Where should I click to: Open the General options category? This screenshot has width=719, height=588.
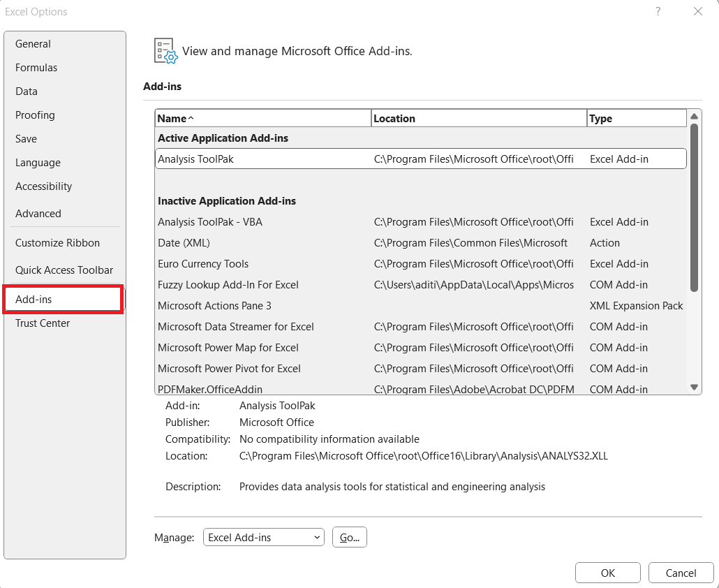point(64,43)
